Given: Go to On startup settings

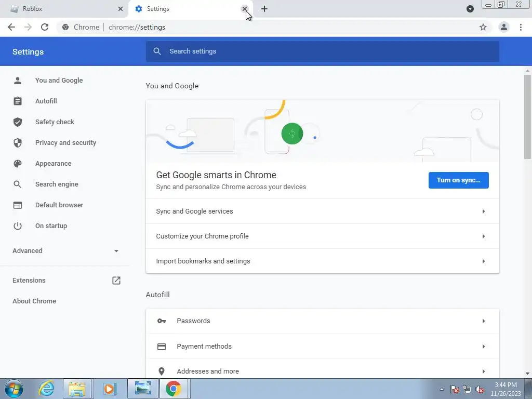Looking at the screenshot, I should pyautogui.click(x=51, y=226).
